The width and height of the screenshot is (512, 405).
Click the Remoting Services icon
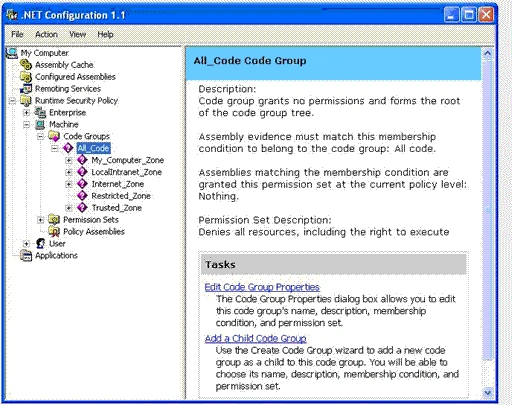point(26,89)
